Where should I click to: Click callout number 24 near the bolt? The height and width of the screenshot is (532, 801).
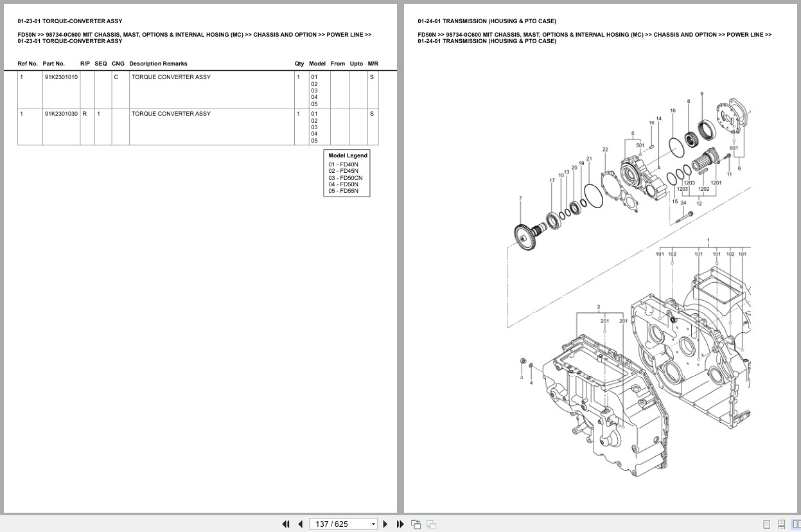click(683, 203)
